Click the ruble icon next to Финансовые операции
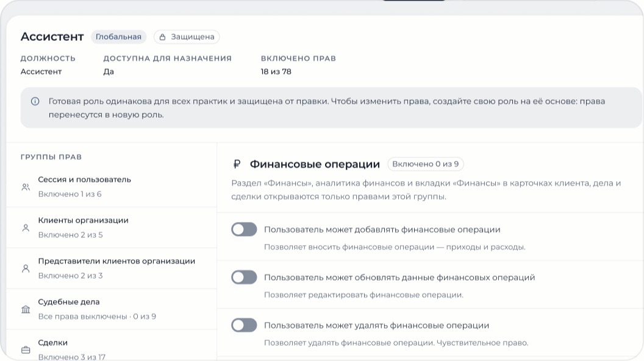Screen dimensions: 644x361 (x=237, y=164)
